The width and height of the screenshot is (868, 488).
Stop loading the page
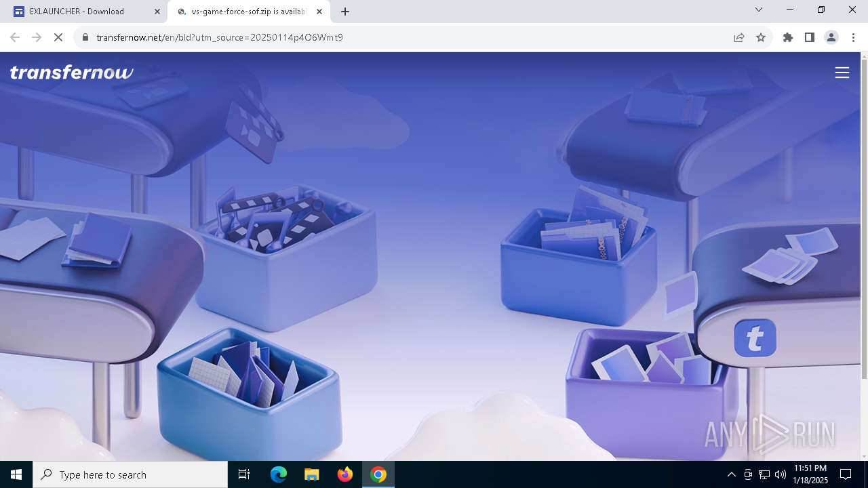click(58, 37)
